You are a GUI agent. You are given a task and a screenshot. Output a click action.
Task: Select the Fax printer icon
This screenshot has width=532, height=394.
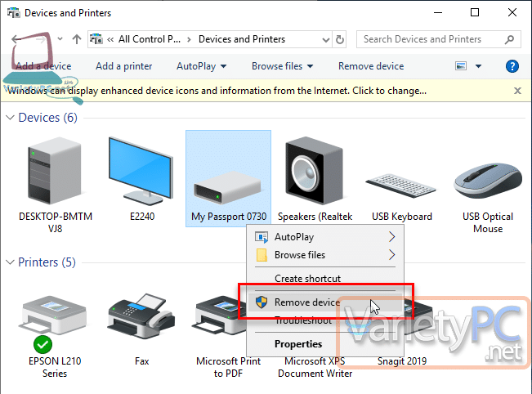tap(141, 316)
